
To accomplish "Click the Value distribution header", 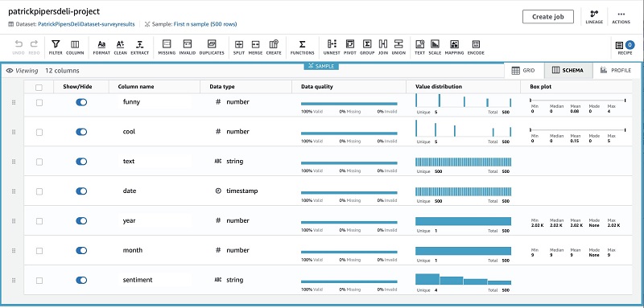I will pos(439,87).
